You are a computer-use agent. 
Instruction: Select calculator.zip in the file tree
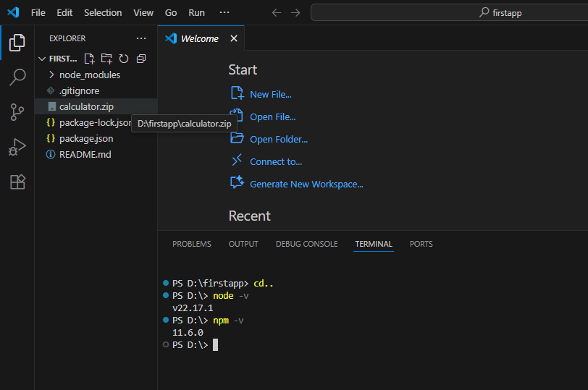coord(96,107)
